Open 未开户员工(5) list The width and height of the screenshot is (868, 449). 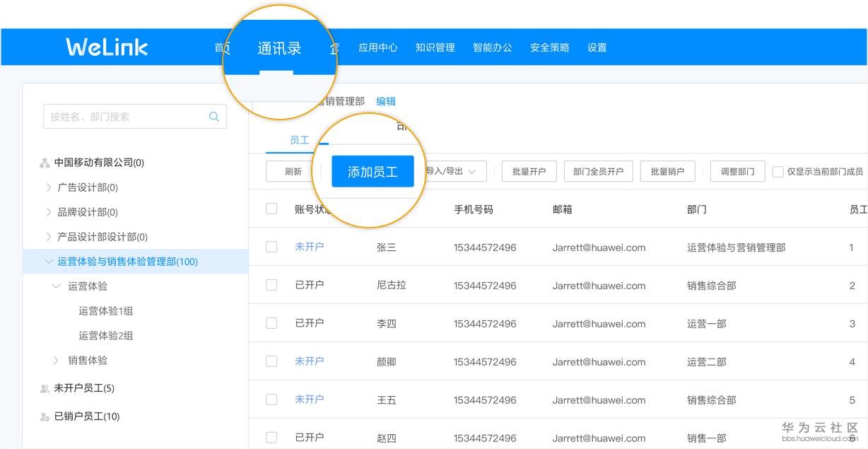click(84, 388)
